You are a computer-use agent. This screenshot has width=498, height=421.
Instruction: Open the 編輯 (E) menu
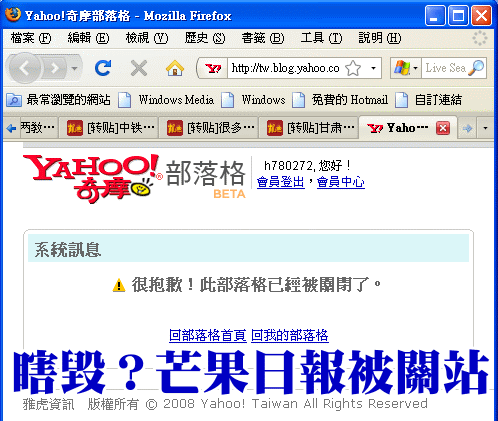[88, 38]
